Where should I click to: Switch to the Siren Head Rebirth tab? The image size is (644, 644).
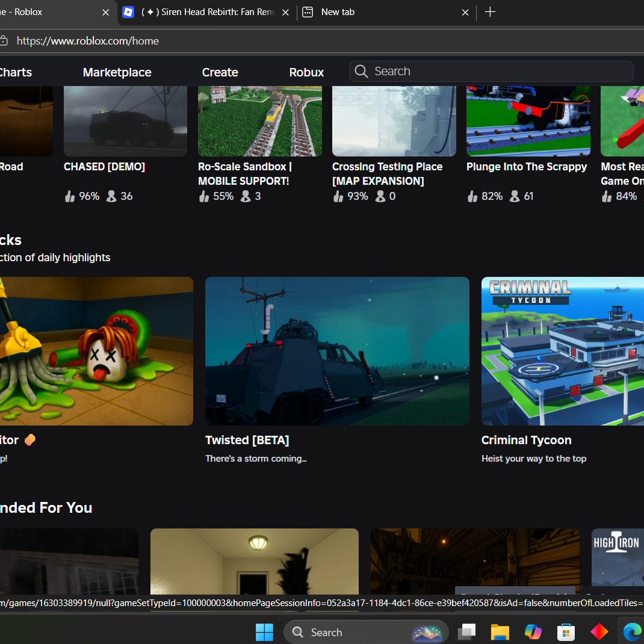205,12
